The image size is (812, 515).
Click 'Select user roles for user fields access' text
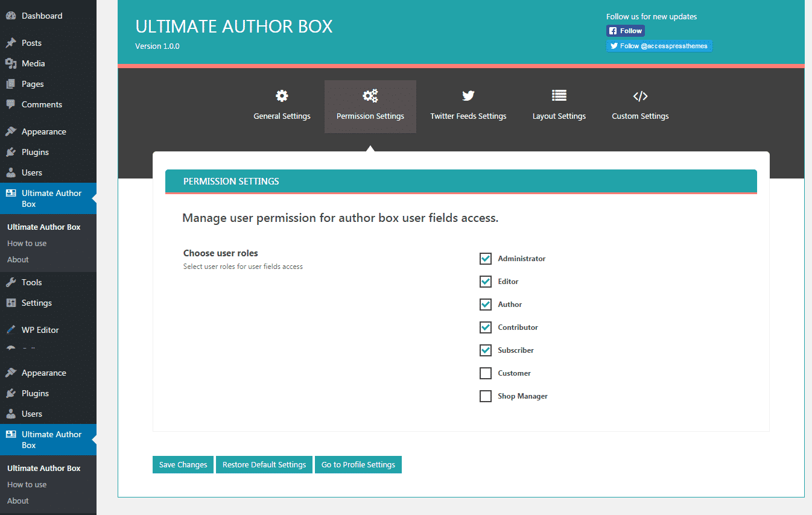click(x=243, y=267)
